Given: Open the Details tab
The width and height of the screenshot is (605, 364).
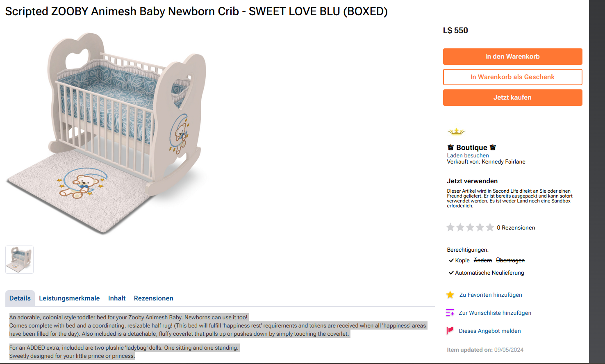Looking at the screenshot, I should tap(20, 298).
